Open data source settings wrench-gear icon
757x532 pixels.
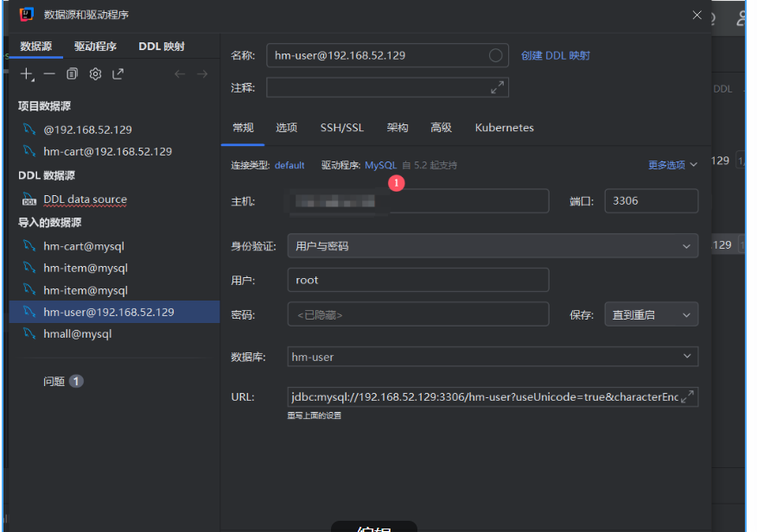click(x=95, y=73)
